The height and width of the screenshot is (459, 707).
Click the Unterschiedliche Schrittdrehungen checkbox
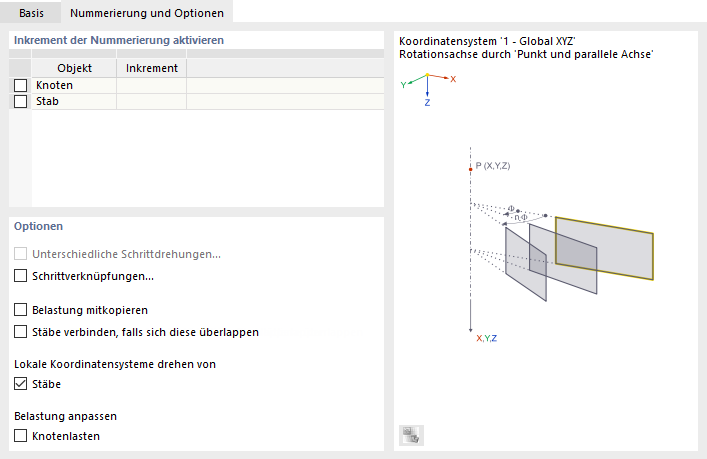21,254
